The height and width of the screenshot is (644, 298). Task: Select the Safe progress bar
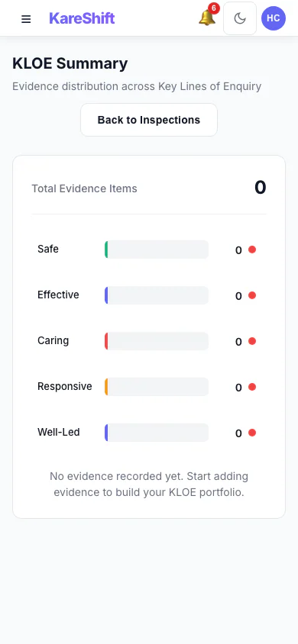tap(157, 250)
